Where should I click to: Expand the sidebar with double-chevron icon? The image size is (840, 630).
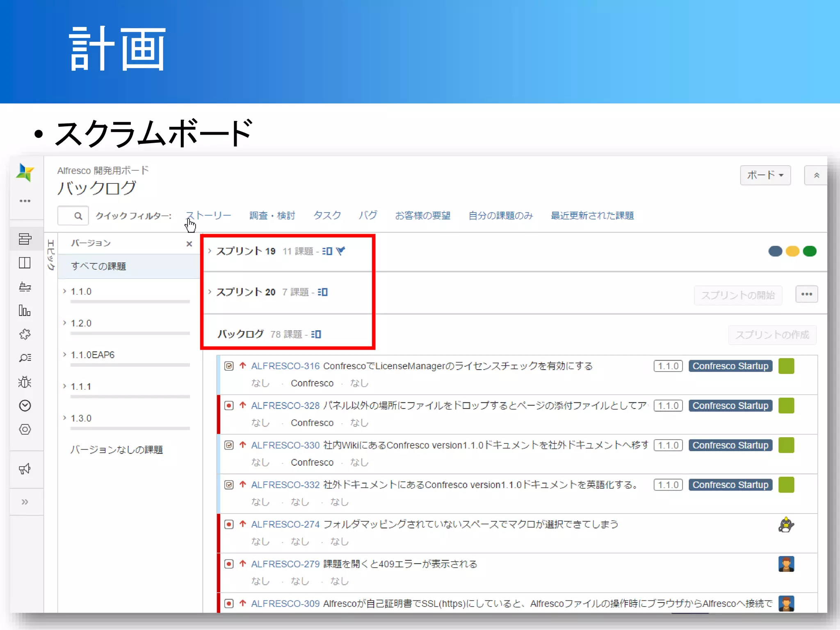(x=25, y=502)
